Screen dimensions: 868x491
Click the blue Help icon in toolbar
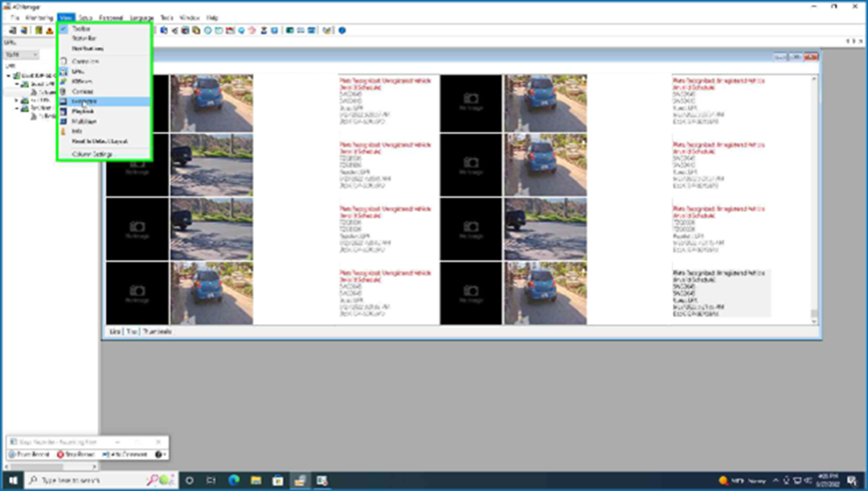[x=342, y=30]
